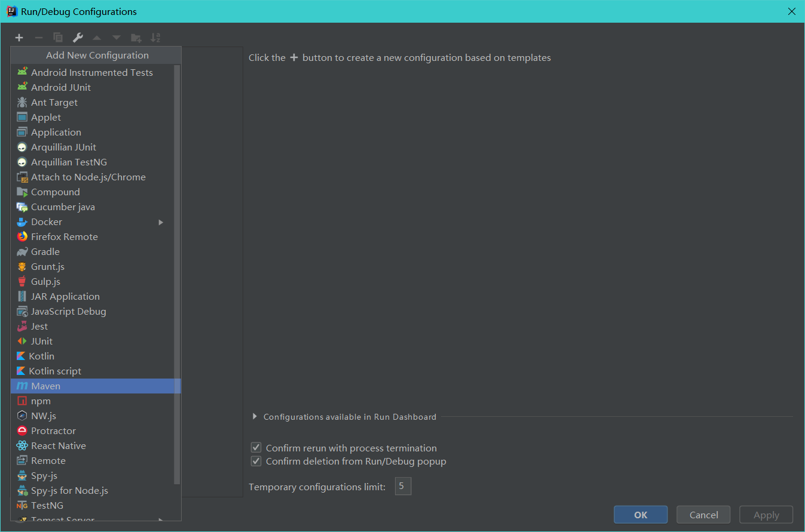Click the Arquillian JUnit alien icon
This screenshot has width=805, height=532.
pos(22,147)
